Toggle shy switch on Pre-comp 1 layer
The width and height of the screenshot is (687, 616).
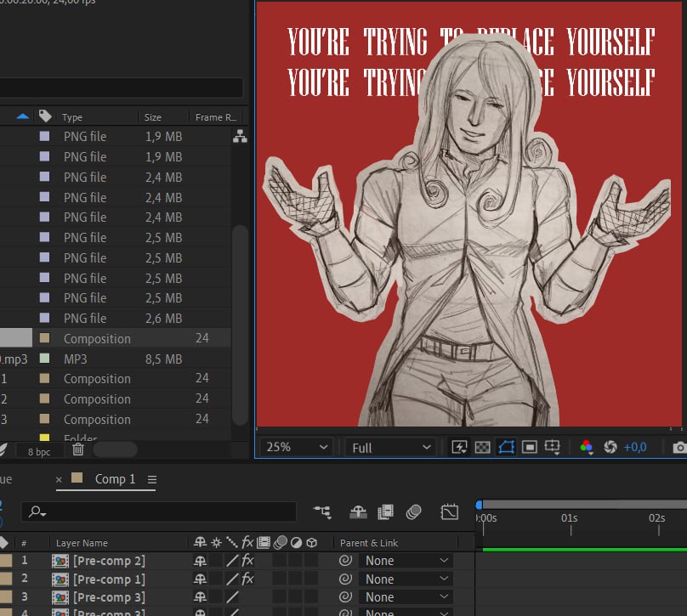pos(200,579)
